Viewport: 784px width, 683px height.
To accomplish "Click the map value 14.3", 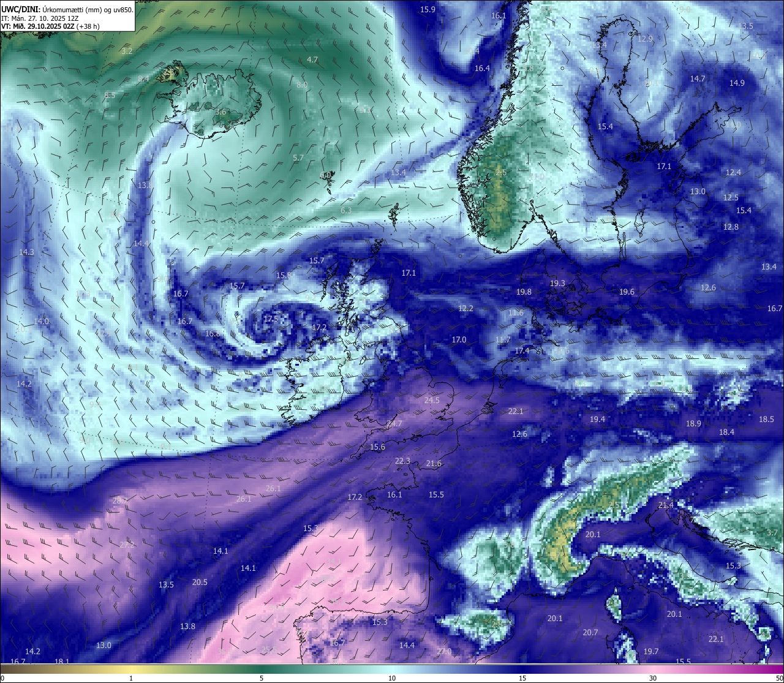I will point(26,252).
